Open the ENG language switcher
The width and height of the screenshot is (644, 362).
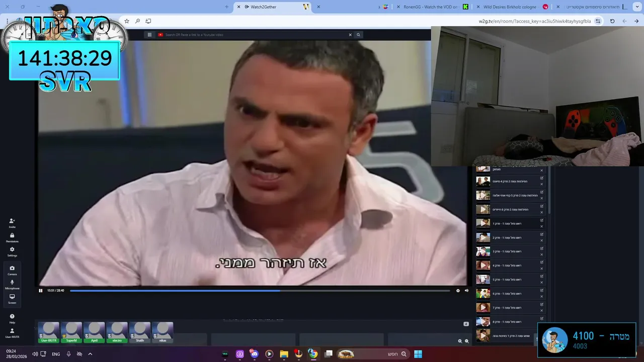coord(56,354)
